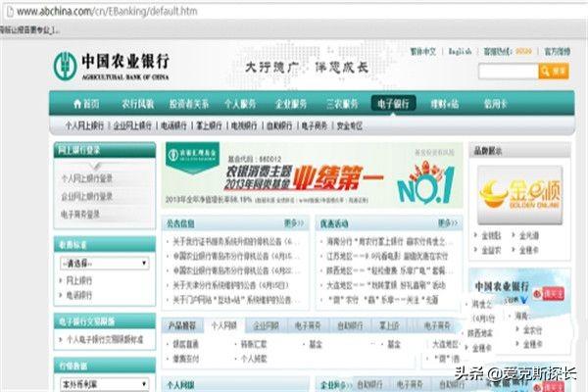Open the 三农服务 menu
588x392 pixels.
(342, 104)
